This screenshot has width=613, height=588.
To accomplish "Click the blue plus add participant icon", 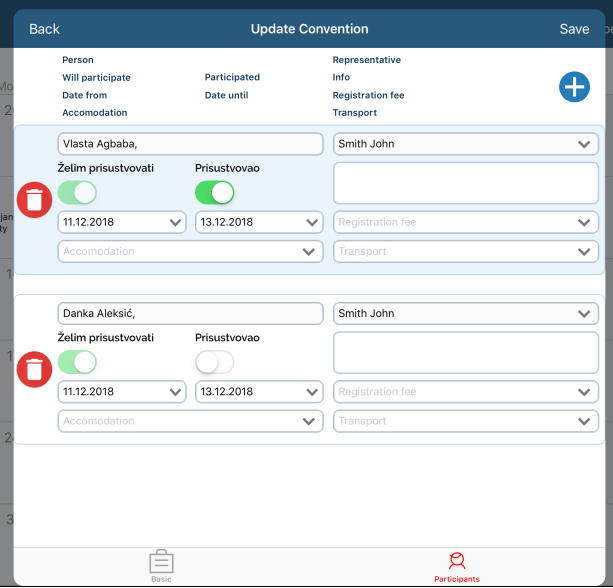I will [x=574, y=87].
